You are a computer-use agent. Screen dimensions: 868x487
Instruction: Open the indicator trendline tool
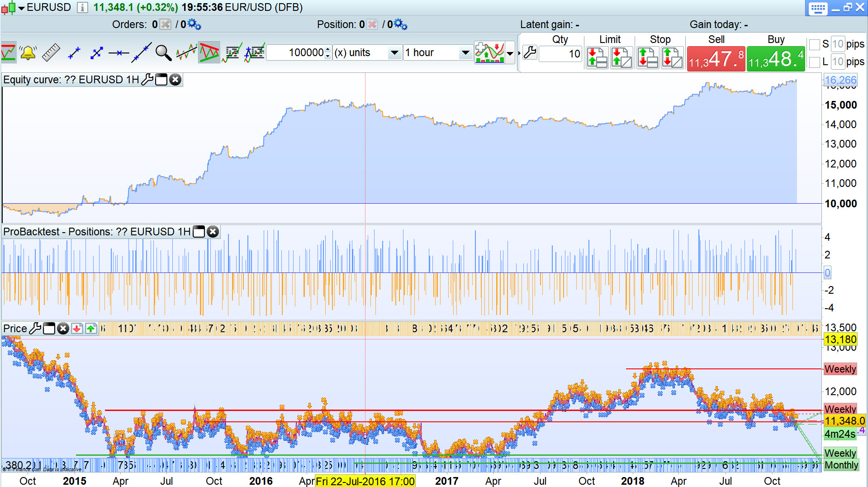186,53
